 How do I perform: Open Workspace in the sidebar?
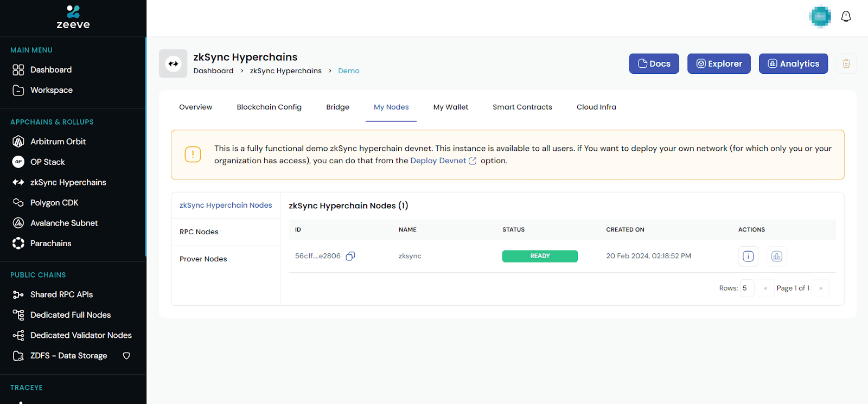[x=52, y=90]
